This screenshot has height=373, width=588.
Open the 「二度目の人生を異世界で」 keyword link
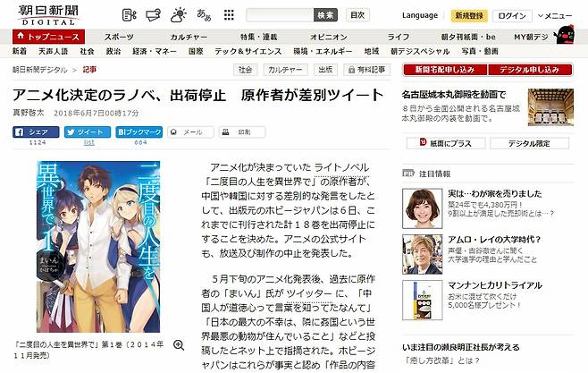[x=260, y=182]
